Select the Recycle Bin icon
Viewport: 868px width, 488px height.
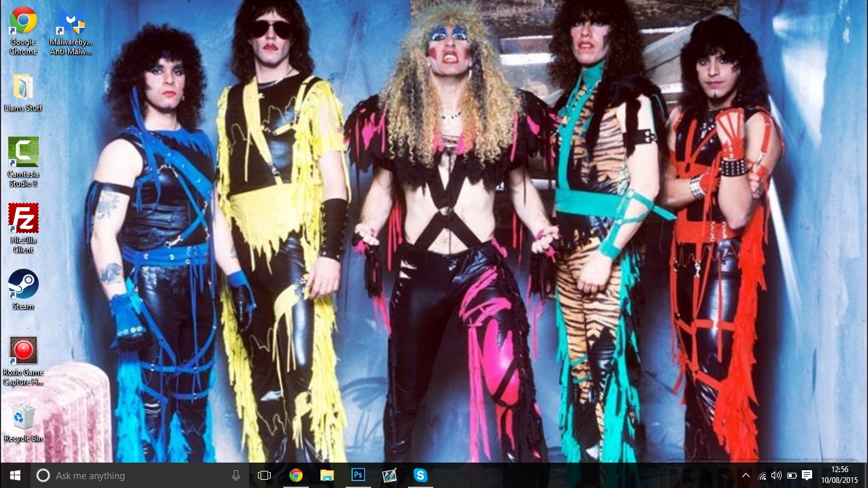24,422
